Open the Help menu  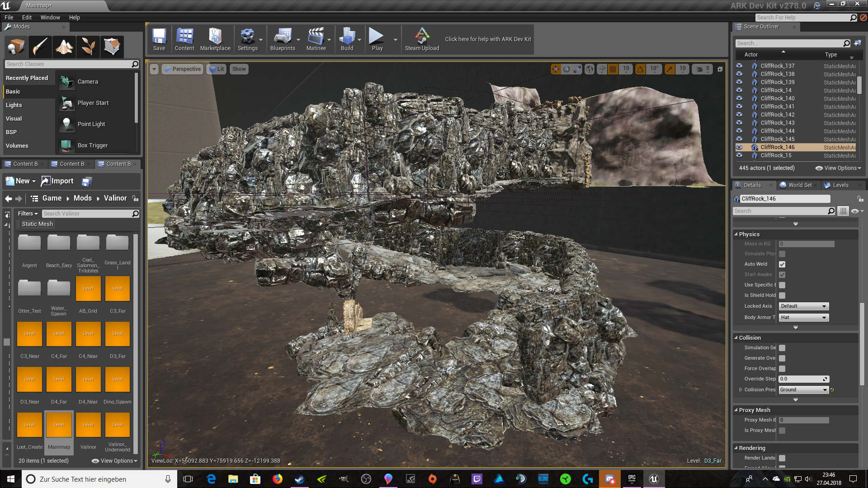[x=74, y=18]
